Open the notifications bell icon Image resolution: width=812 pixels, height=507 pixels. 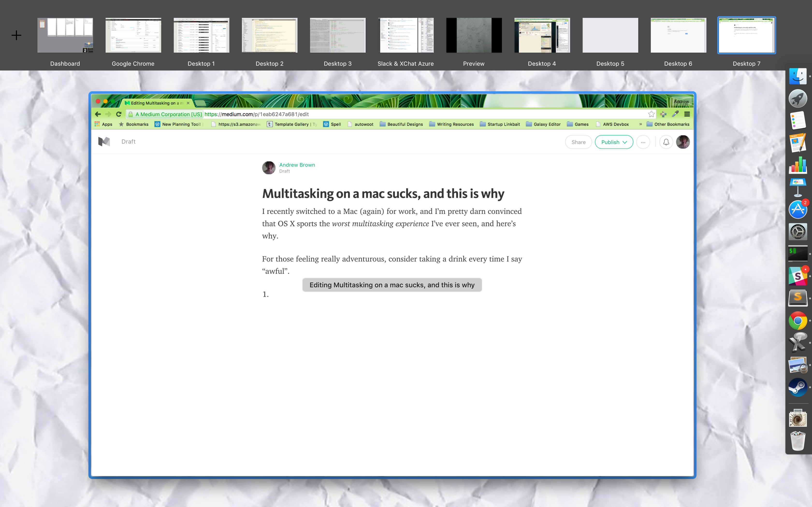pos(666,142)
